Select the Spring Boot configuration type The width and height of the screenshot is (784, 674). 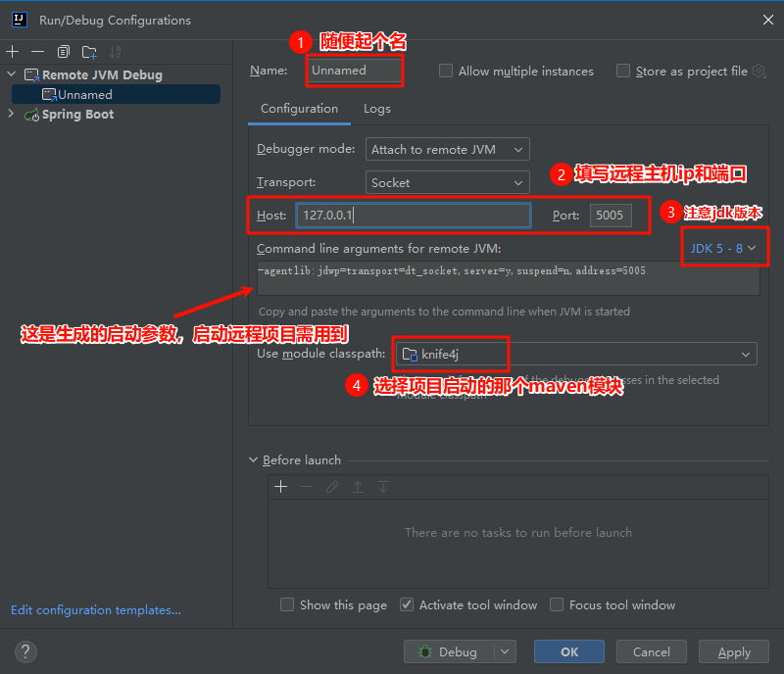click(77, 115)
